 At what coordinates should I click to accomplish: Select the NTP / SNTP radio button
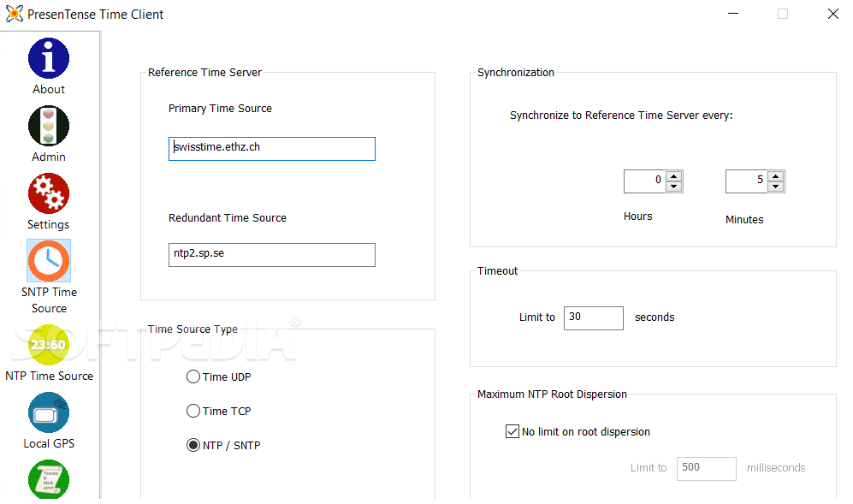pos(193,445)
